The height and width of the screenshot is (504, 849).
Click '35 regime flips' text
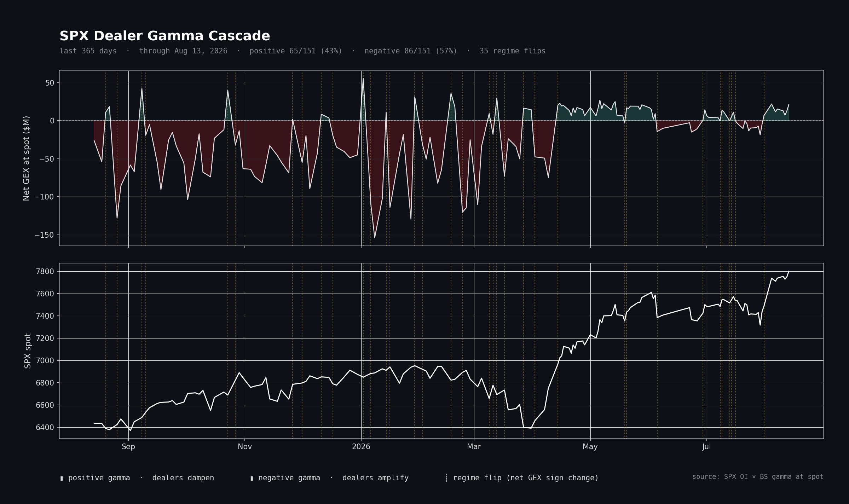pos(513,51)
